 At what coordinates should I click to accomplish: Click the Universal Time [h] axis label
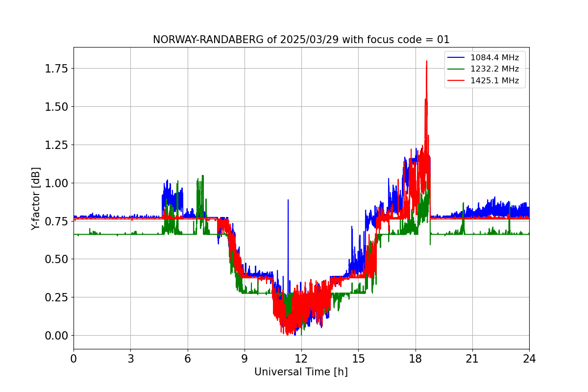pos(301,372)
